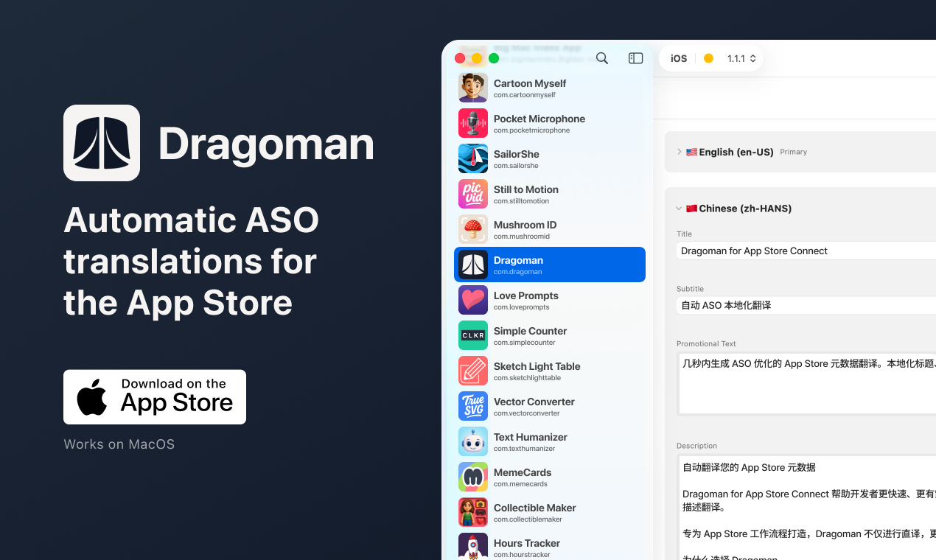The height and width of the screenshot is (560, 936).
Task: Select the highlighted Dragoman list row
Action: point(550,265)
